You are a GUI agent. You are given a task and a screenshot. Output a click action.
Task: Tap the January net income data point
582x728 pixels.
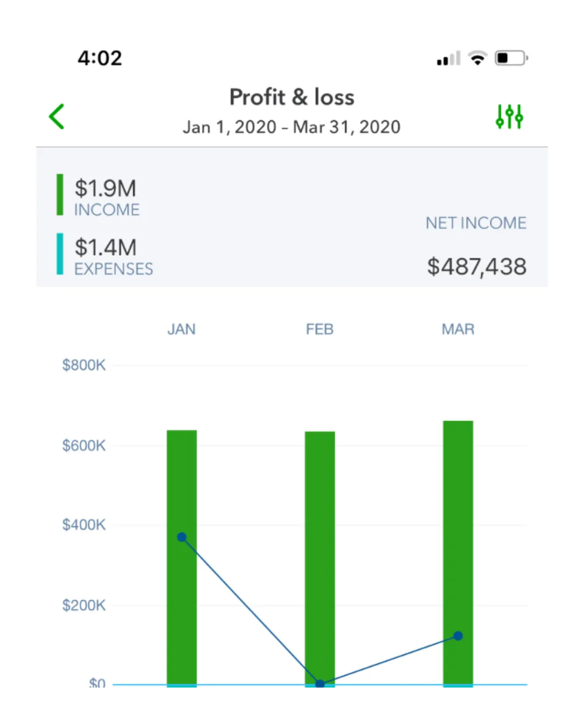coord(182,537)
